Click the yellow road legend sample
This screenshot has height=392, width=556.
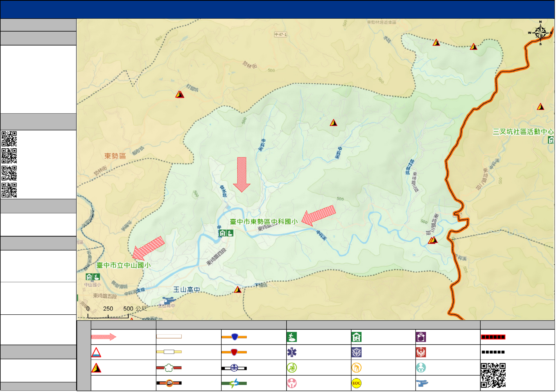point(169,352)
